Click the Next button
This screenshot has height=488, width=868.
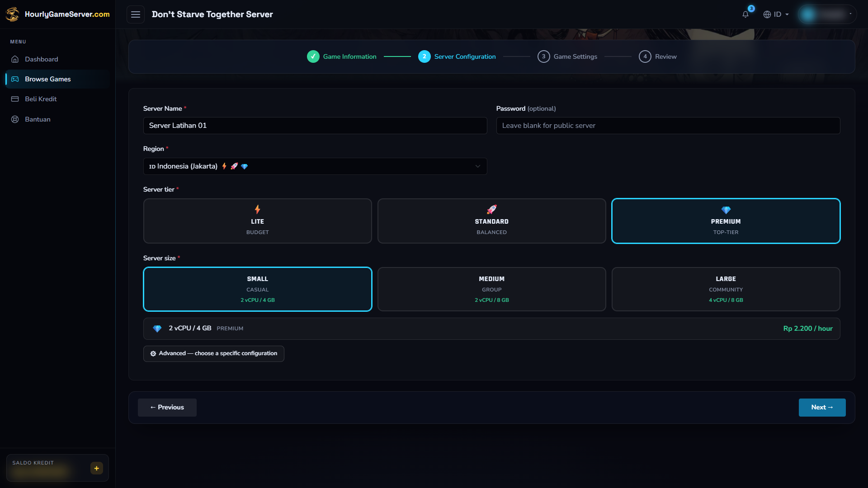pos(822,408)
